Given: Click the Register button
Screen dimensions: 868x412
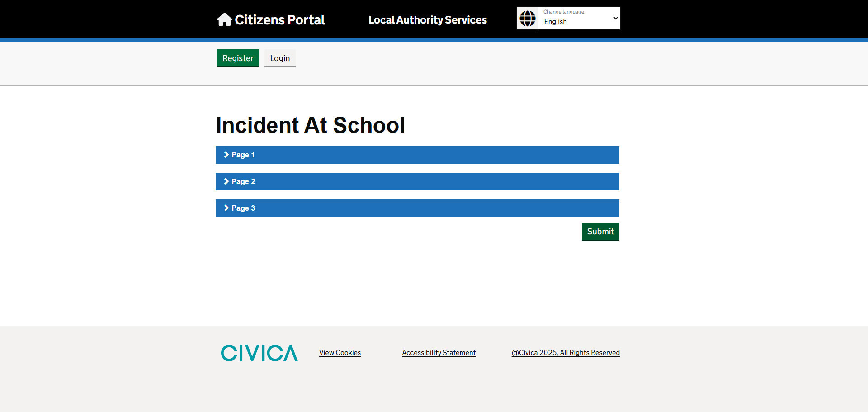Looking at the screenshot, I should click(237, 58).
